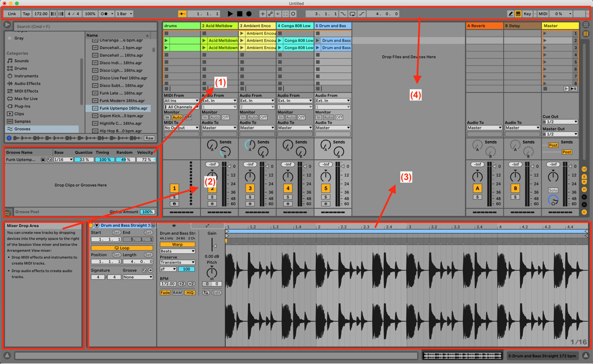This screenshot has width=593, height=364.
Task: Select Samples category in browser
Action: point(23,121)
